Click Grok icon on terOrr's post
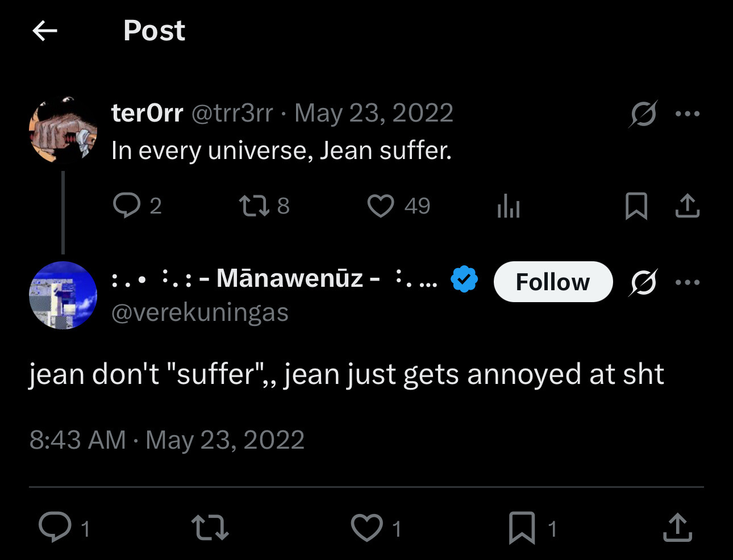The height and width of the screenshot is (560, 733). tap(643, 114)
